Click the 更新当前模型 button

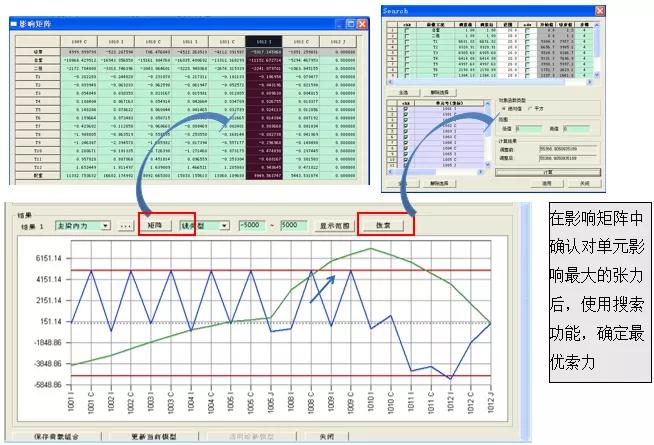tap(154, 437)
